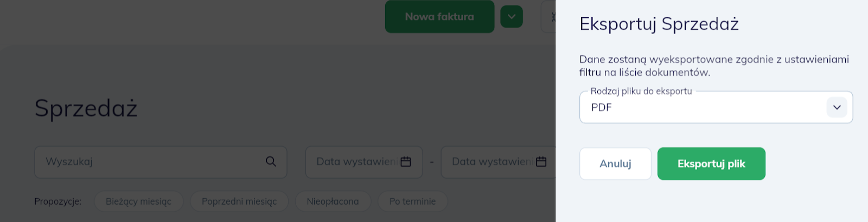Viewport: 868px width, 222px height.
Task: Focus the Wyszukaj search field
Action: tap(161, 162)
